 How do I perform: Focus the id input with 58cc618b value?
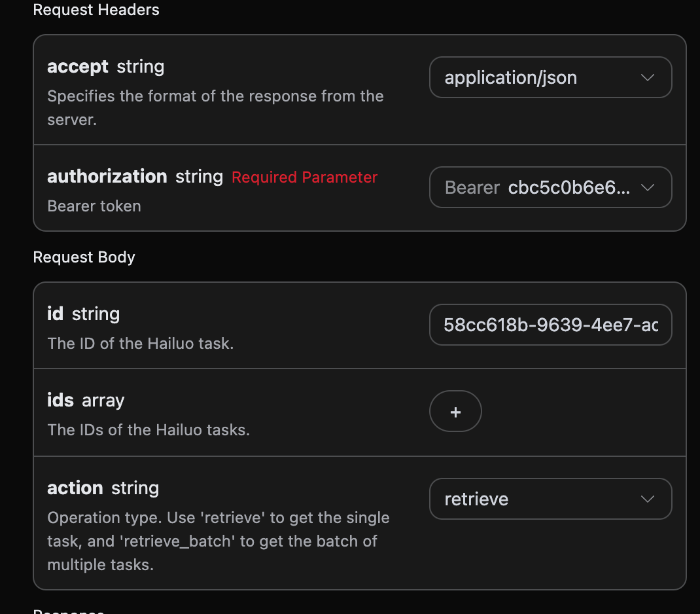pyautogui.click(x=550, y=325)
